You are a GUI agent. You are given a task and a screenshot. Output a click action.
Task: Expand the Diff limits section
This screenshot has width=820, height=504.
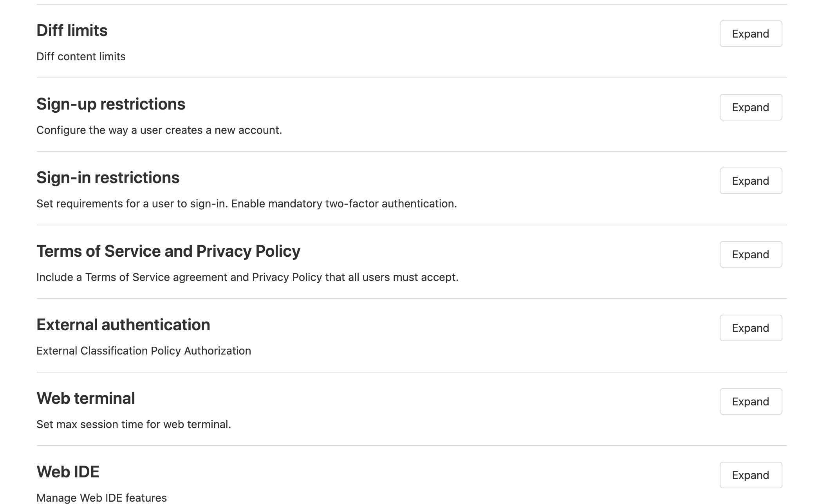[750, 34]
